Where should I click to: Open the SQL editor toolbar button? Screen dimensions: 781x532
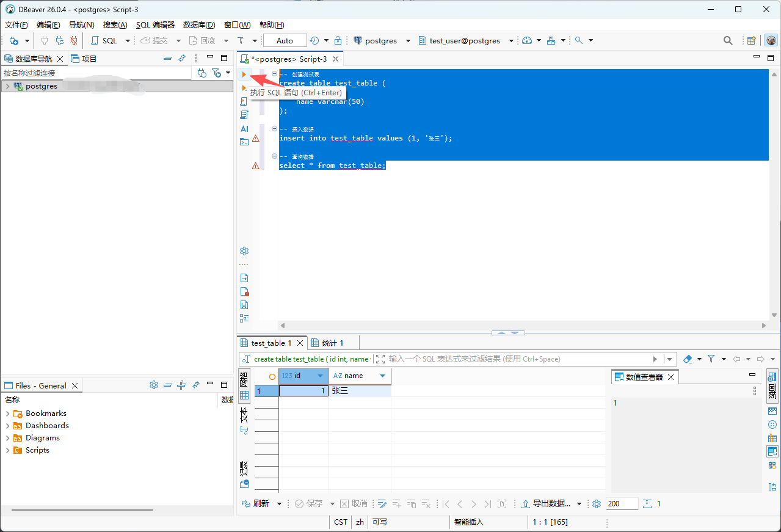tap(104, 41)
